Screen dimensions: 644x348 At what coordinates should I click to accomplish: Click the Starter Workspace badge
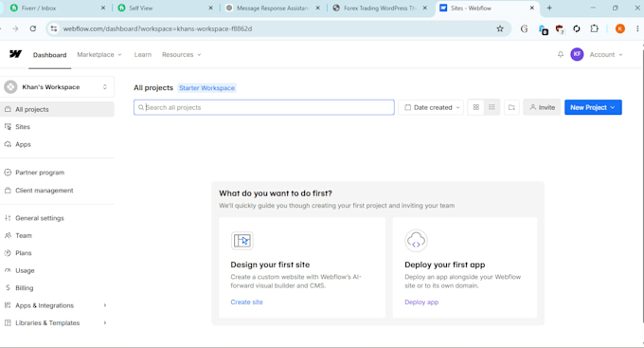tap(206, 88)
